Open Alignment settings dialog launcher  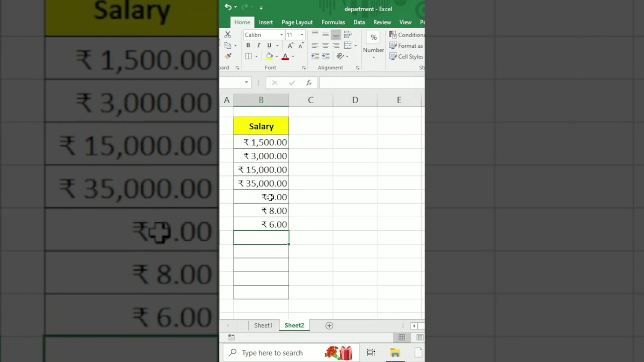coord(357,68)
